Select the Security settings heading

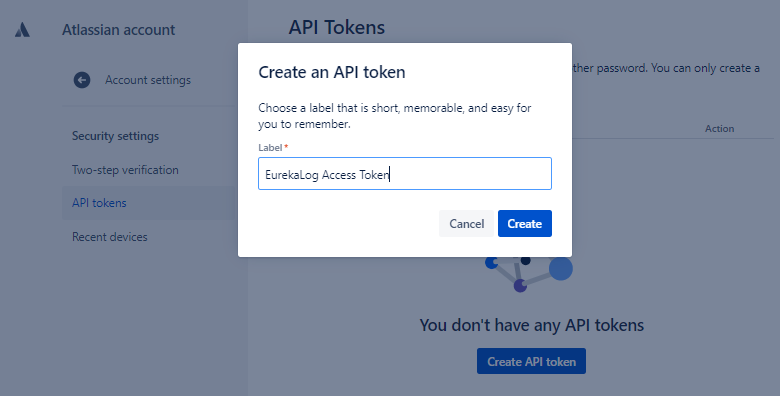[115, 136]
